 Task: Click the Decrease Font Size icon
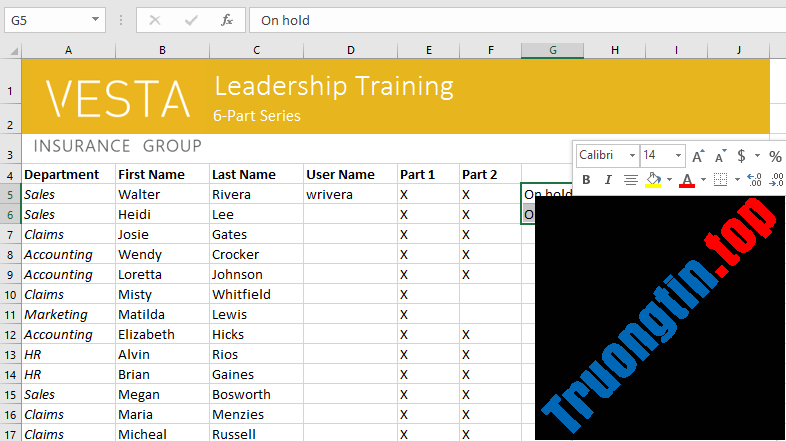coord(720,156)
